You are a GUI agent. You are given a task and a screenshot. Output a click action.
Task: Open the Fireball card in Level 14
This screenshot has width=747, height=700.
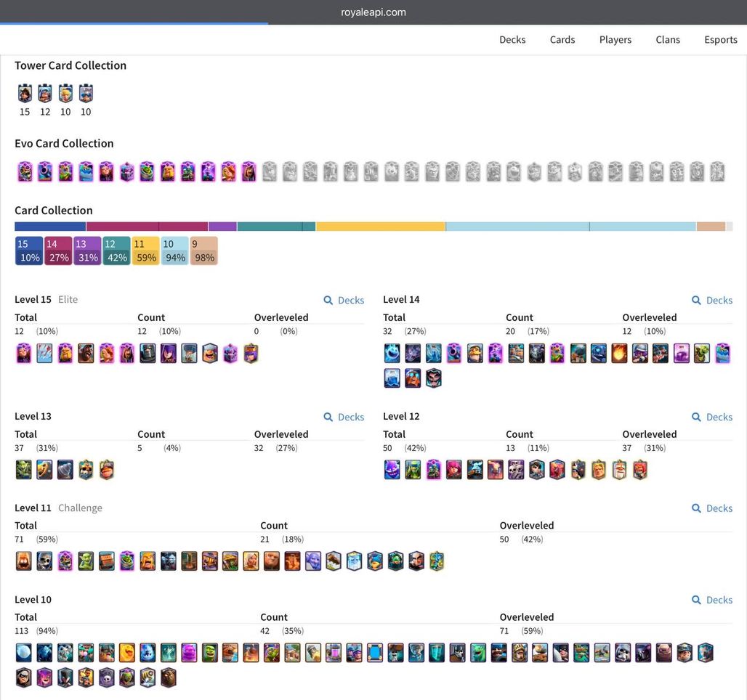619,354
